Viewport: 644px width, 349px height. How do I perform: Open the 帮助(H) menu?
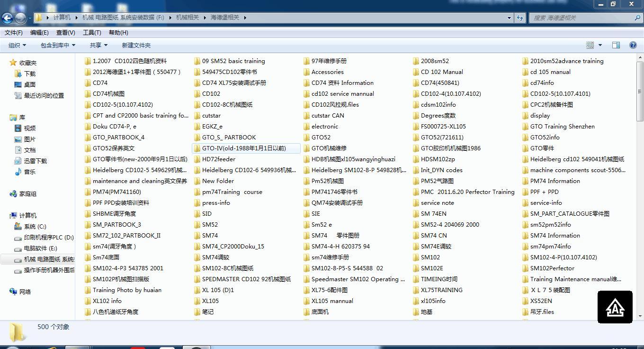118,32
